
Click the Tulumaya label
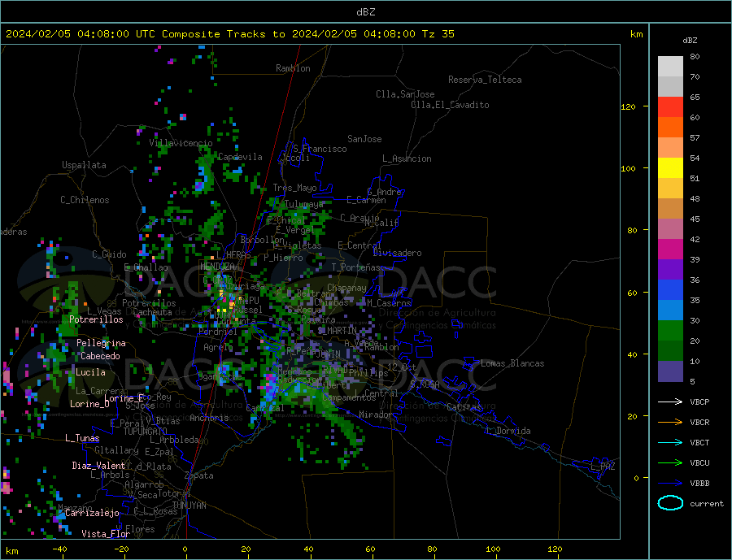(x=303, y=204)
